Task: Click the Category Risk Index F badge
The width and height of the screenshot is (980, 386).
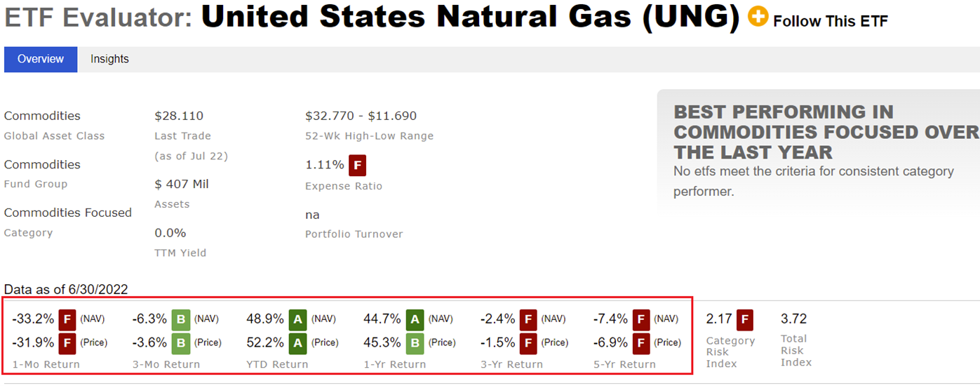Action: click(745, 319)
